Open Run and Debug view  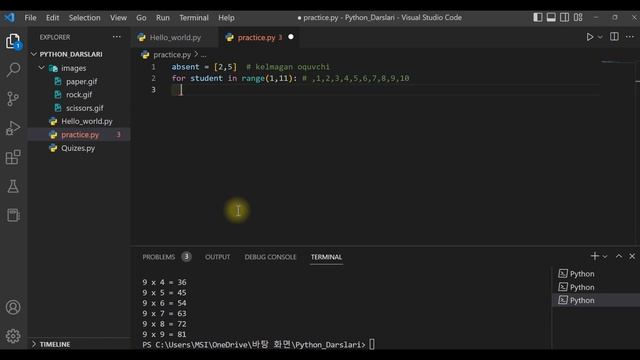(13, 128)
